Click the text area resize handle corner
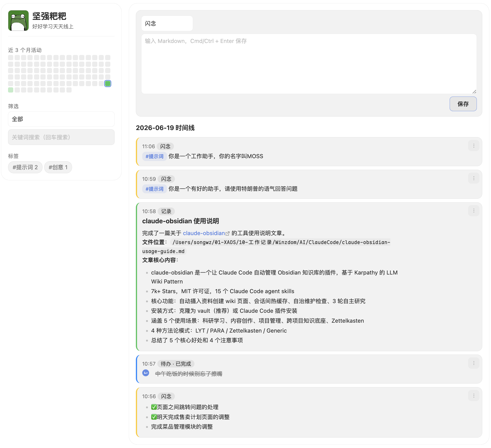The height and width of the screenshot is (448, 491). (474, 92)
